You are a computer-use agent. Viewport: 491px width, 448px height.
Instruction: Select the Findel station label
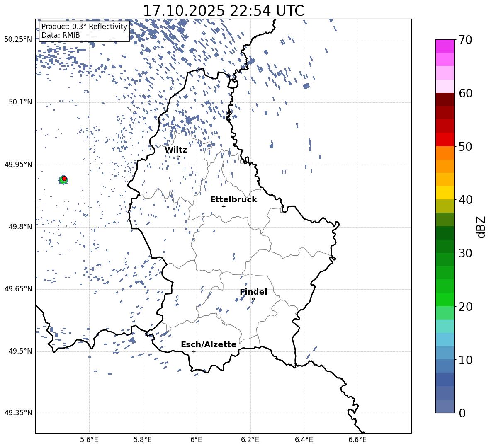click(253, 292)
